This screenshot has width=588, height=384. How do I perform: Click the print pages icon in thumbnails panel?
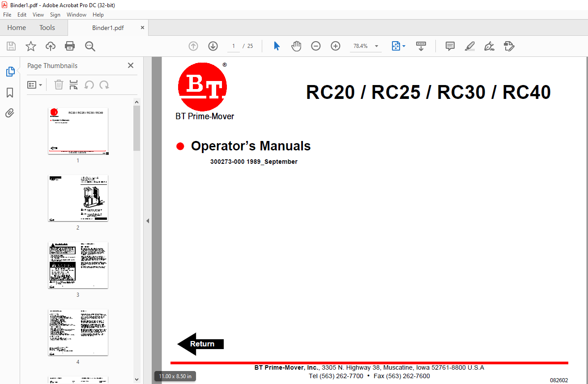74,85
